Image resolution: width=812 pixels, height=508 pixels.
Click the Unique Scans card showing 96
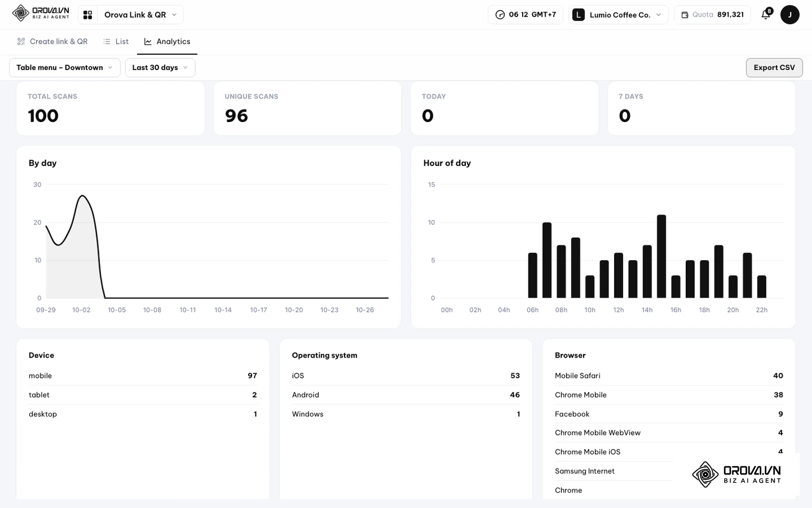308,108
